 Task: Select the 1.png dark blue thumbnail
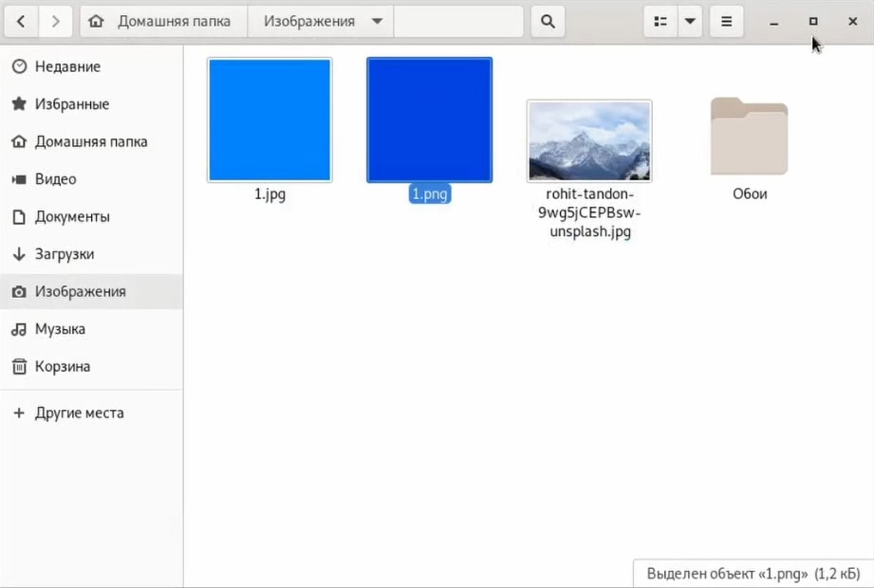430,120
